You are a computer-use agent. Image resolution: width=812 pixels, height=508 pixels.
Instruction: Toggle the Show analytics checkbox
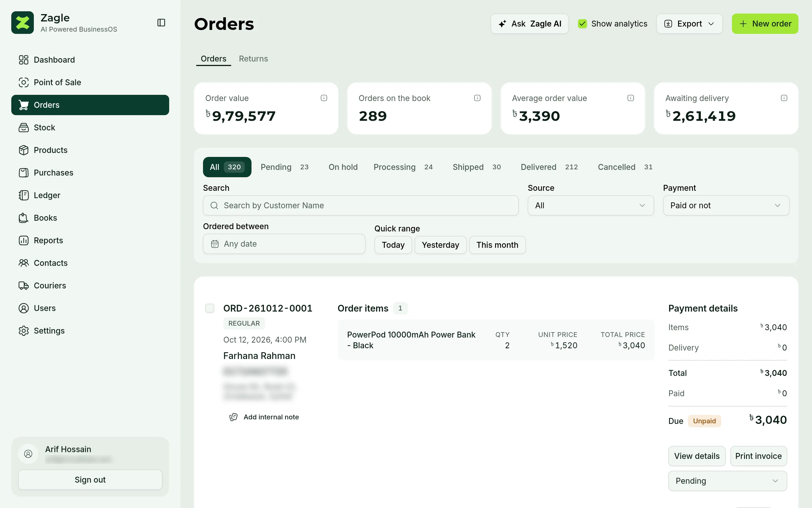point(582,24)
